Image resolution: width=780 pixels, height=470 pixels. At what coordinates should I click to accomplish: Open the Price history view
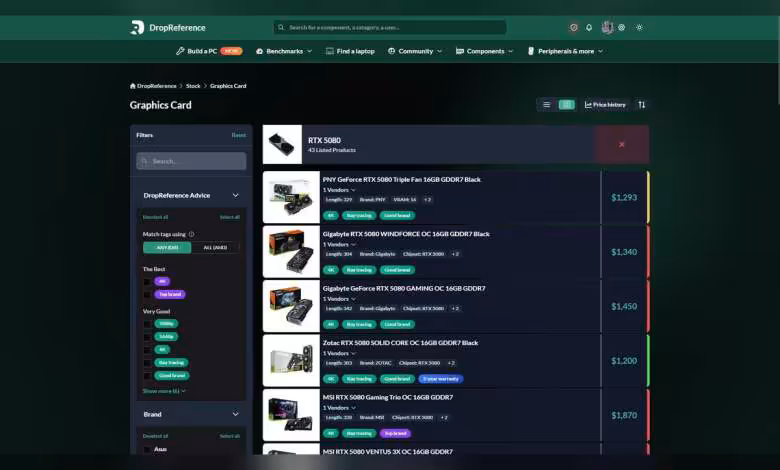605,104
